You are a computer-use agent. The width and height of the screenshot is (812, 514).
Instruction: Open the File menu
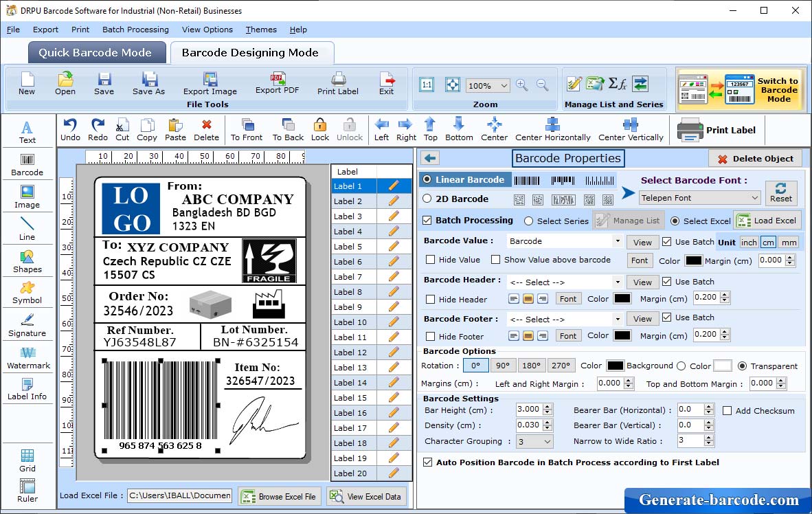(x=13, y=30)
